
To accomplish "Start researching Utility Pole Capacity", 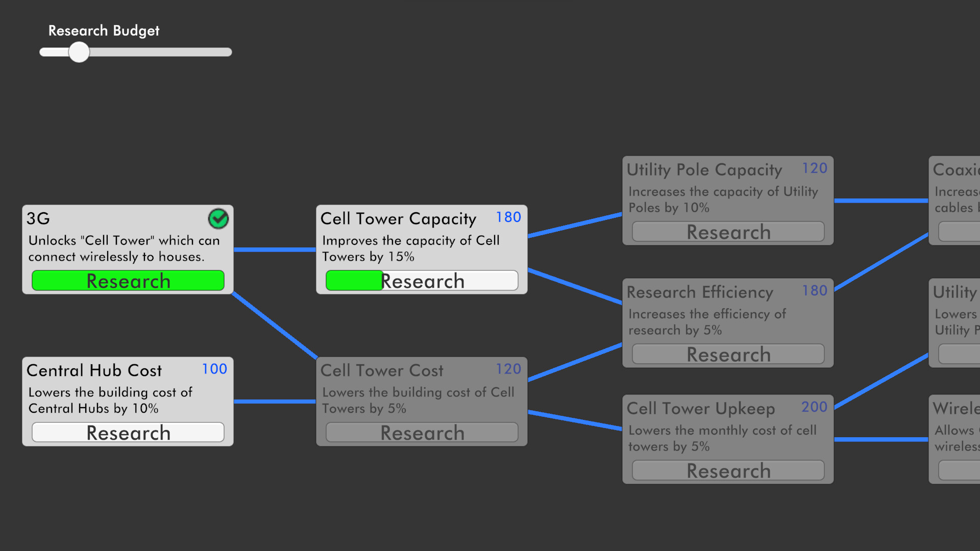I will point(728,232).
